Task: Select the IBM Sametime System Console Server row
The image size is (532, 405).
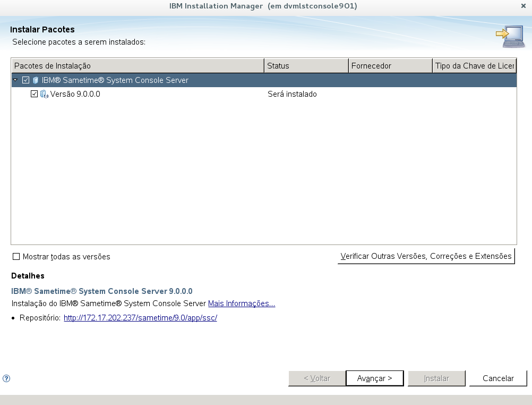Action: 264,80
